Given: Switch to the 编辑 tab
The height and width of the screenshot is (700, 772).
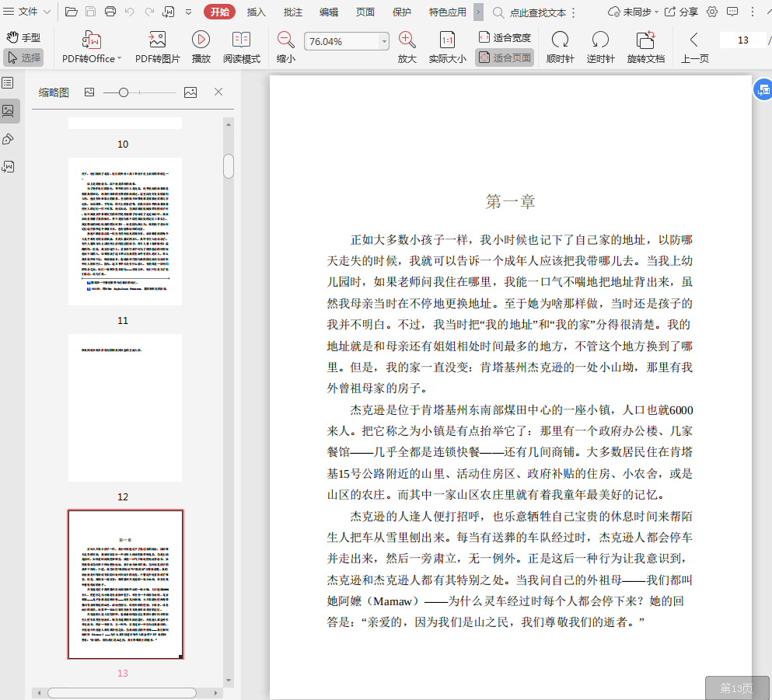Looking at the screenshot, I should [x=328, y=12].
